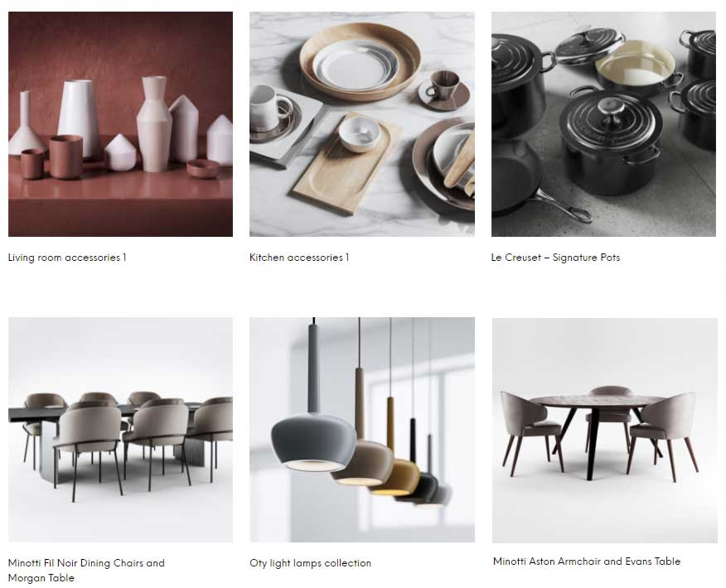Screen dimensions: 726x588
Task: Click the large grey pendant lamp
Action: point(313,443)
